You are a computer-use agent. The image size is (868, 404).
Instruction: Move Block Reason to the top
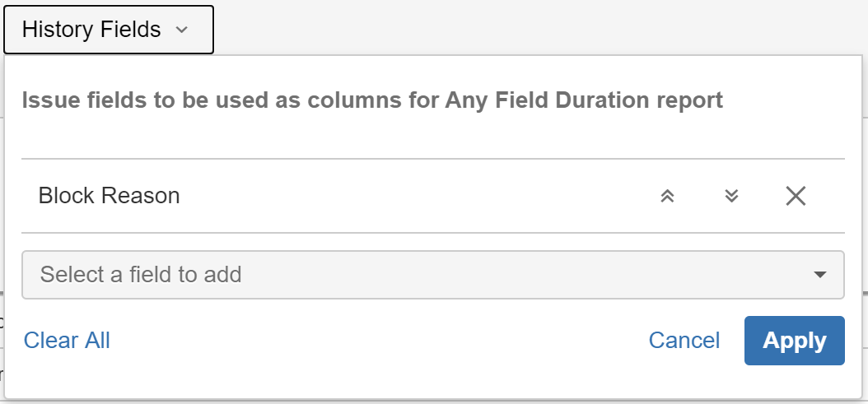[x=668, y=196]
